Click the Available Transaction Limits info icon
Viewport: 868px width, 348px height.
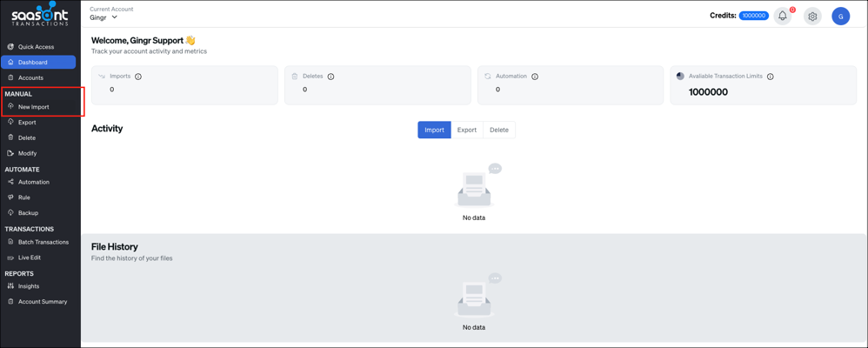tap(770, 77)
